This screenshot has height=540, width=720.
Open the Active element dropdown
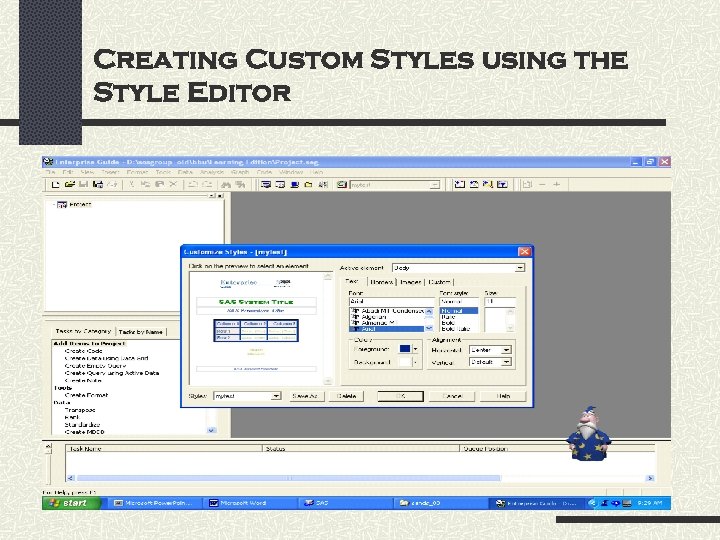tap(519, 268)
